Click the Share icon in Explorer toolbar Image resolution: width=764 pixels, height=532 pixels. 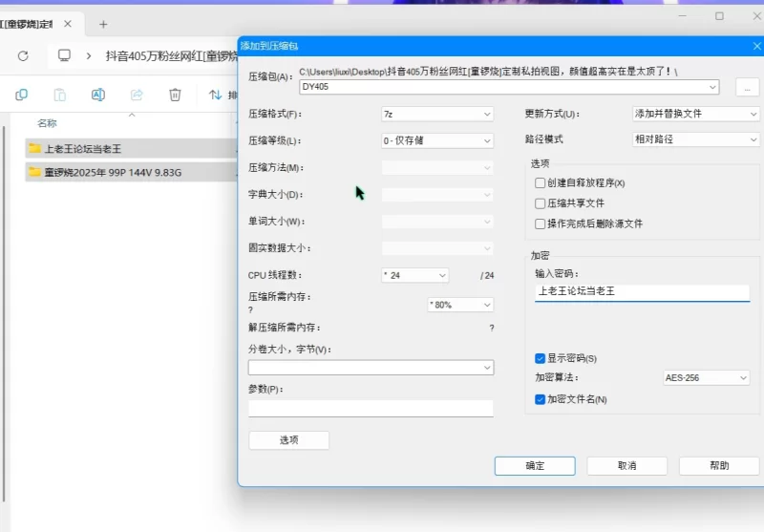point(137,95)
